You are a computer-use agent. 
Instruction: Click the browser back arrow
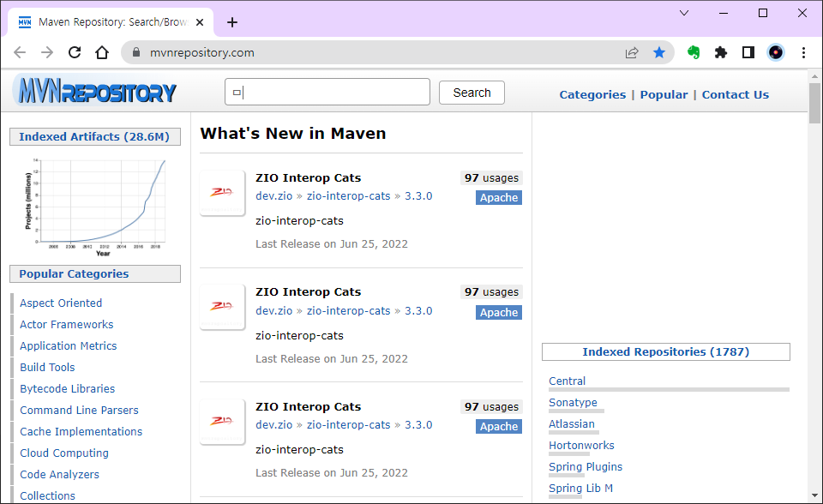pyautogui.click(x=20, y=52)
